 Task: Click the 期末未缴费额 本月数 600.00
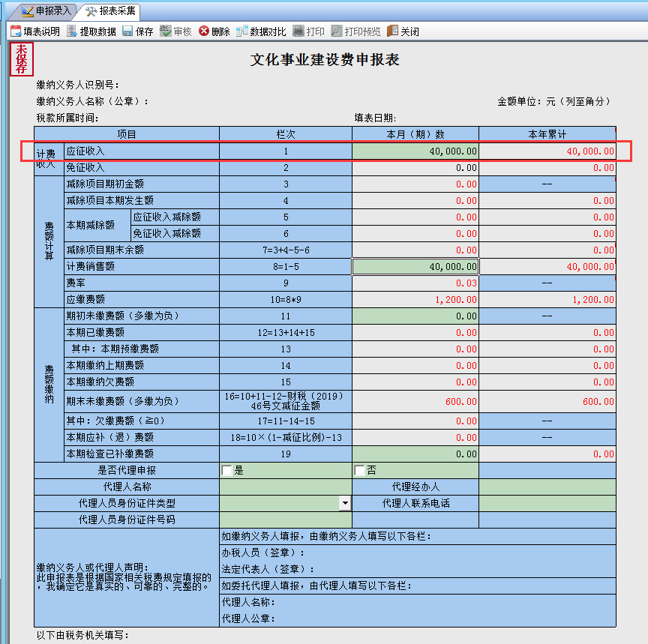tap(460, 402)
